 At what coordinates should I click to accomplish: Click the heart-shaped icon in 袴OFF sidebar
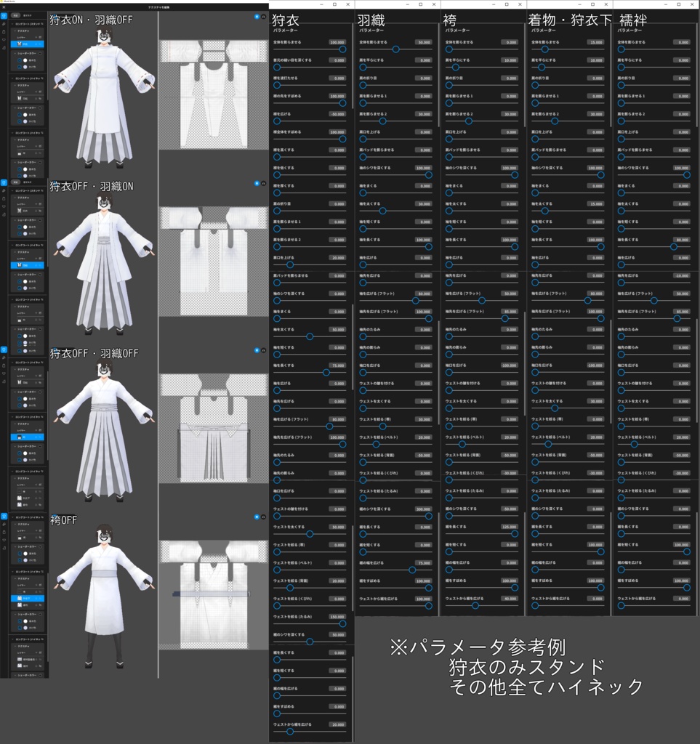pos(4,540)
